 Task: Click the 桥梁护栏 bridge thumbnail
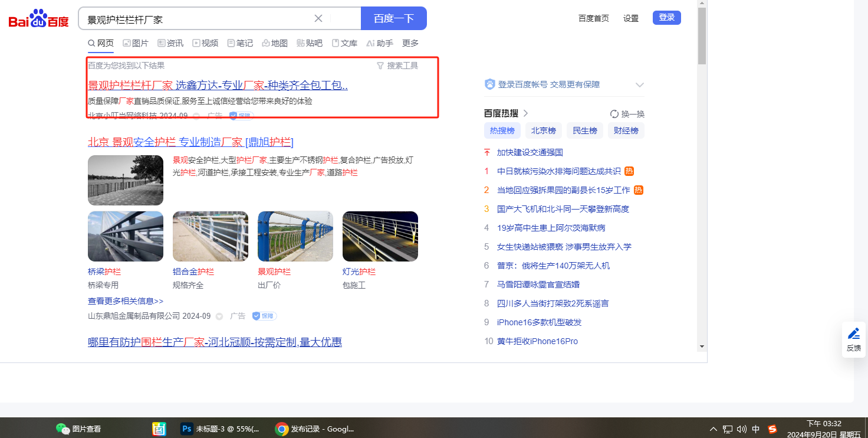(126, 236)
